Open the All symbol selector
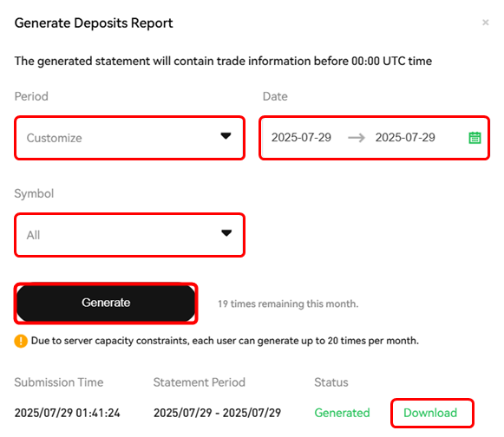The image size is (504, 437). pyautogui.click(x=129, y=235)
